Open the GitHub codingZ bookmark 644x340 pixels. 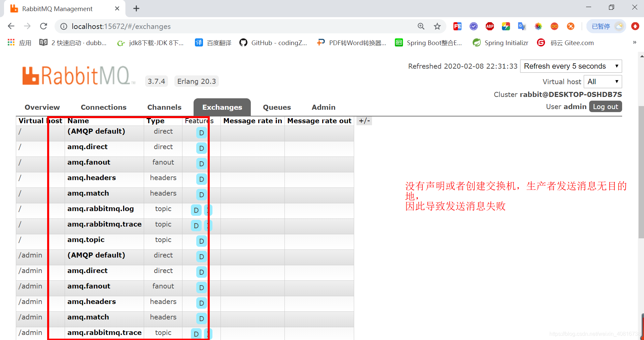click(273, 43)
